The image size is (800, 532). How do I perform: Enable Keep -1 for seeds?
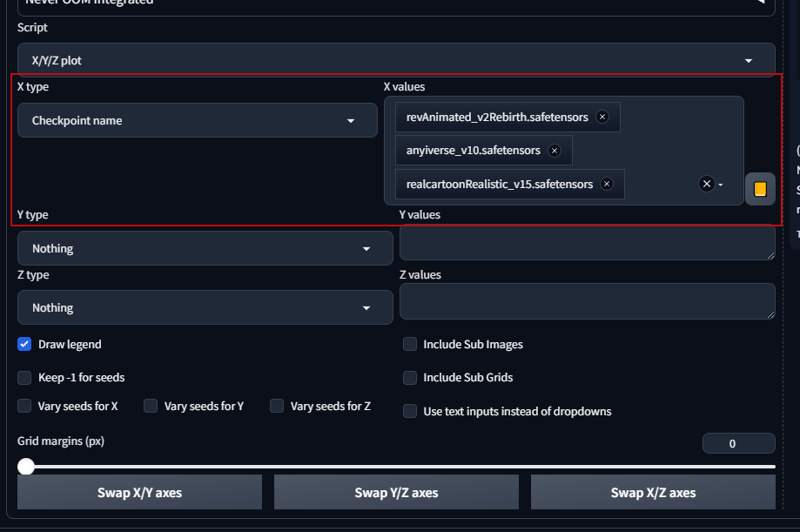[x=24, y=378]
